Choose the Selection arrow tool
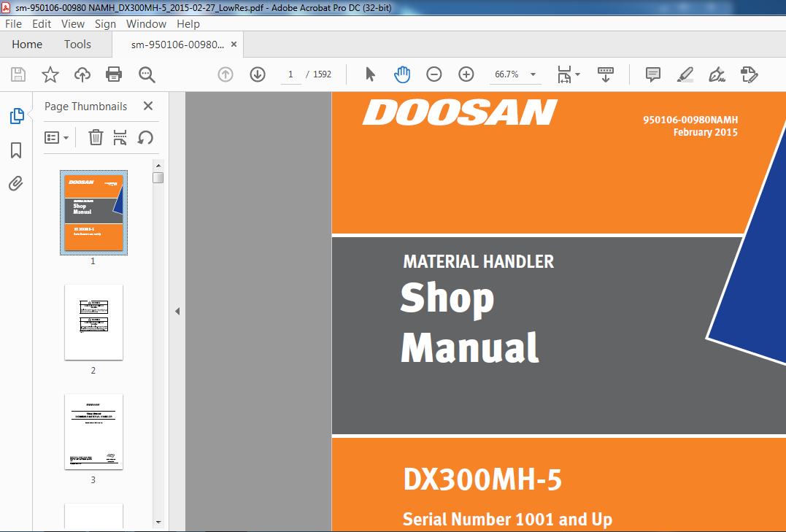This screenshot has width=786, height=532. 371,74
